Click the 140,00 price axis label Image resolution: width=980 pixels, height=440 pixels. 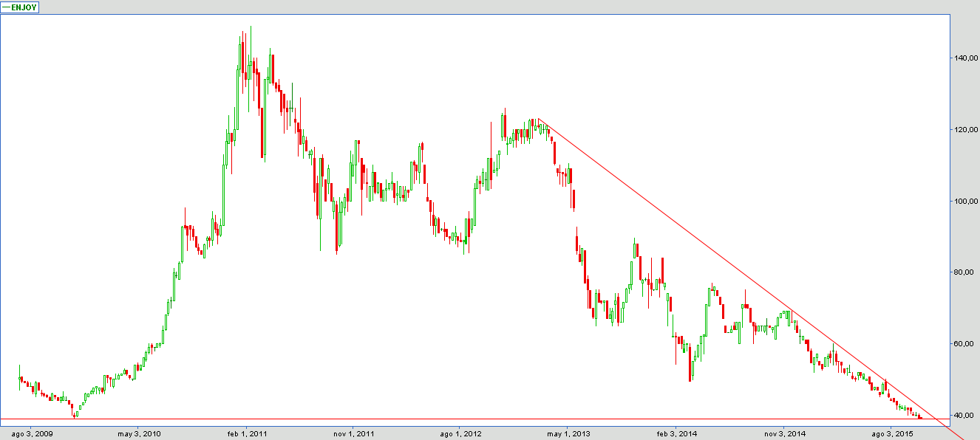click(965, 58)
